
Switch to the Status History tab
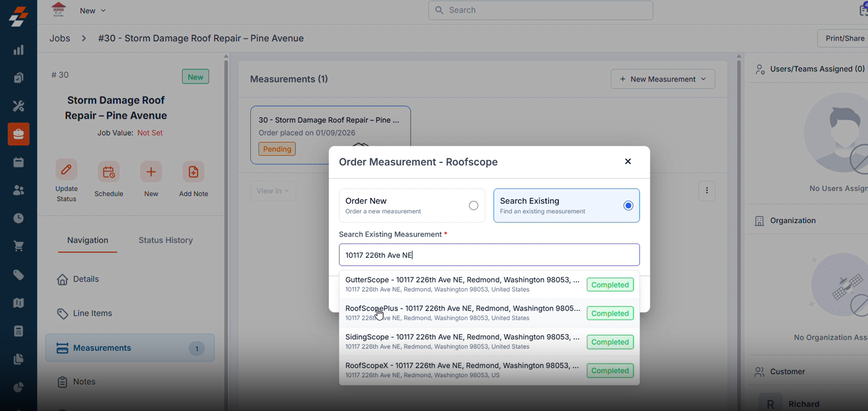[x=165, y=240]
